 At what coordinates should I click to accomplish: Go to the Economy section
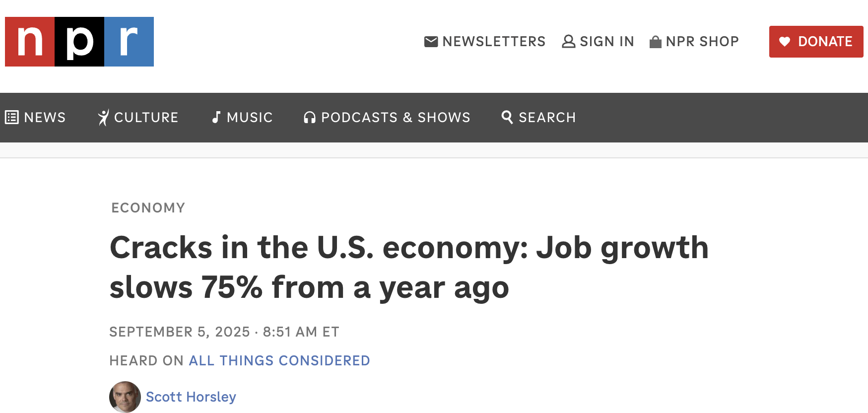click(x=148, y=207)
